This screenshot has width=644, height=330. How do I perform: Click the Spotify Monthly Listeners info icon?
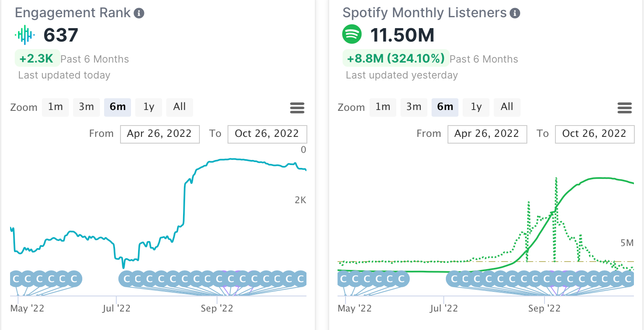515,13
